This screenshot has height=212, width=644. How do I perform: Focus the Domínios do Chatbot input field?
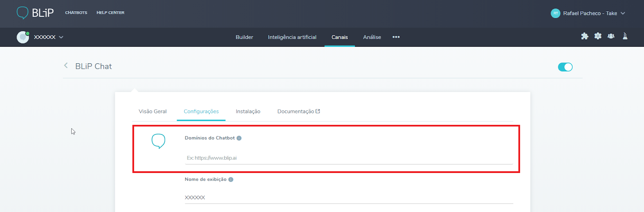(349, 158)
